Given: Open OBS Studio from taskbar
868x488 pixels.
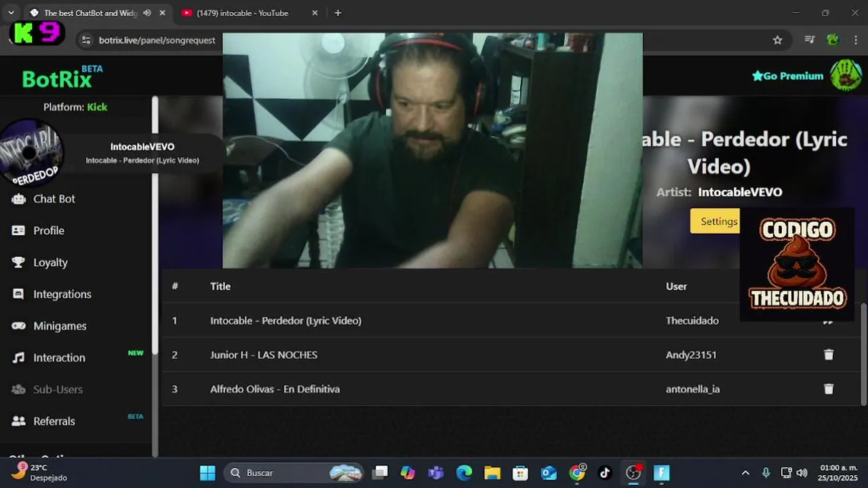Looking at the screenshot, I should tap(633, 472).
